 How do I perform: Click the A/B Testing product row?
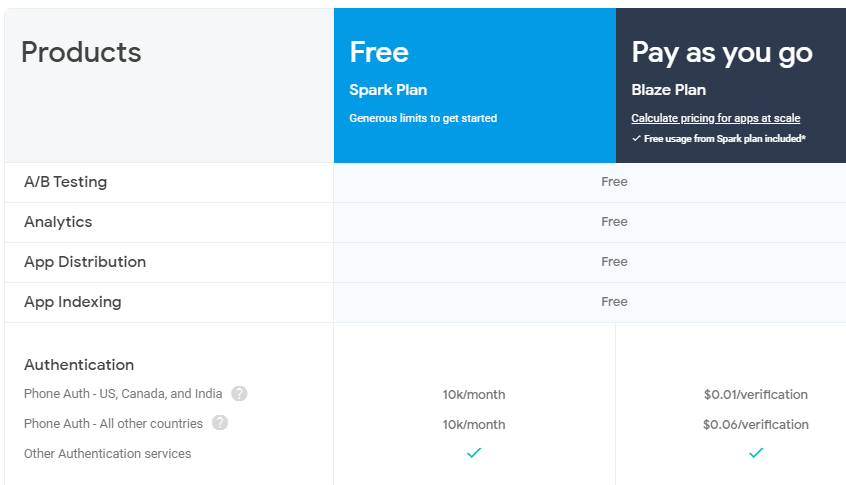click(x=425, y=182)
